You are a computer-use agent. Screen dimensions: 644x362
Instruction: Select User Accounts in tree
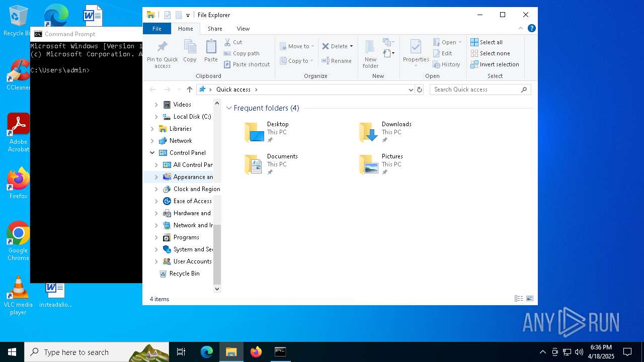tap(192, 261)
